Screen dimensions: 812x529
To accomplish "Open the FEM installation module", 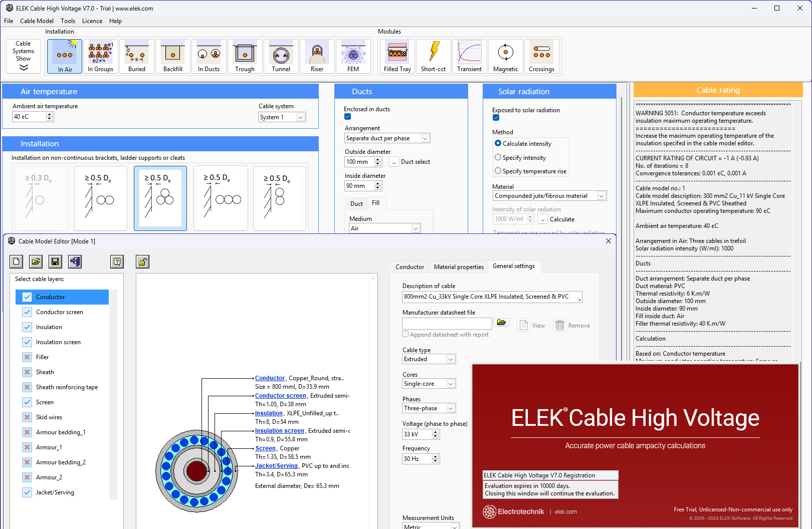I will [353, 57].
